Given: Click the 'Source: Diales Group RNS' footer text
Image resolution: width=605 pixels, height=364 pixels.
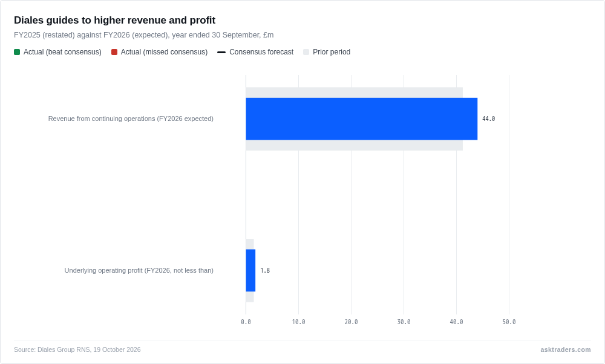Looking at the screenshot, I should pos(77,349).
